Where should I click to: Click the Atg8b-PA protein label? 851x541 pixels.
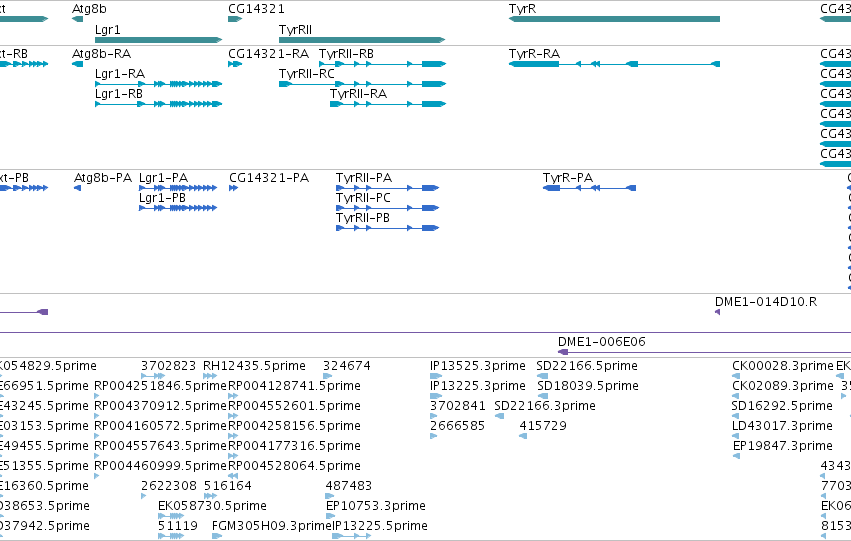(x=103, y=178)
